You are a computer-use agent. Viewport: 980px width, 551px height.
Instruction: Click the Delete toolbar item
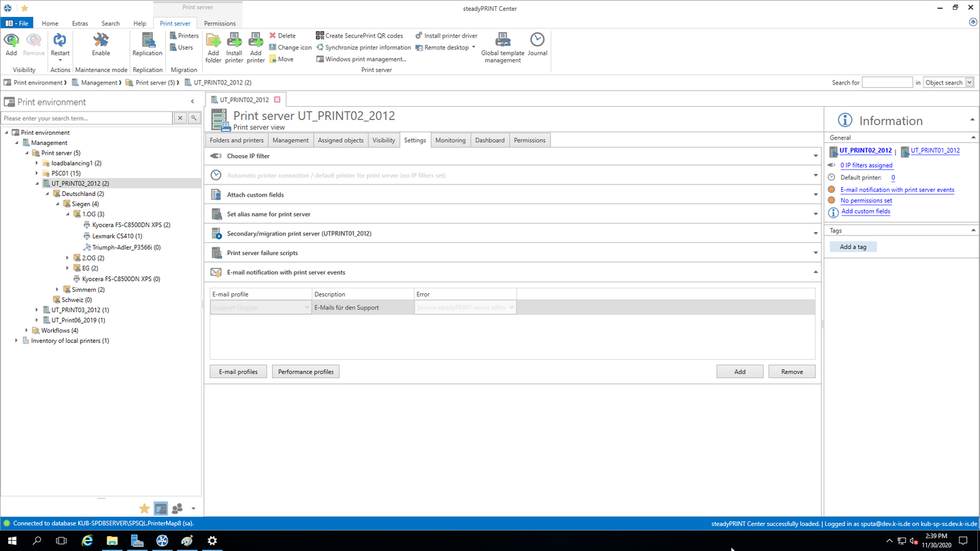(282, 35)
